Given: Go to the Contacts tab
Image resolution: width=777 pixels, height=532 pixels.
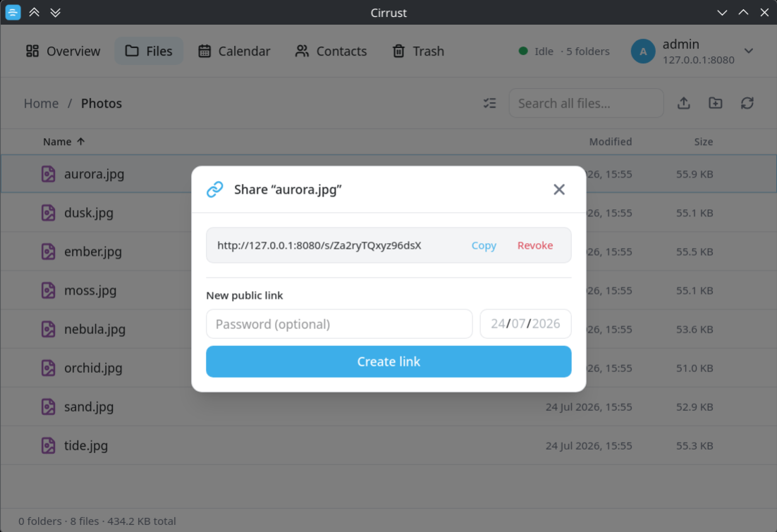Looking at the screenshot, I should pos(331,51).
